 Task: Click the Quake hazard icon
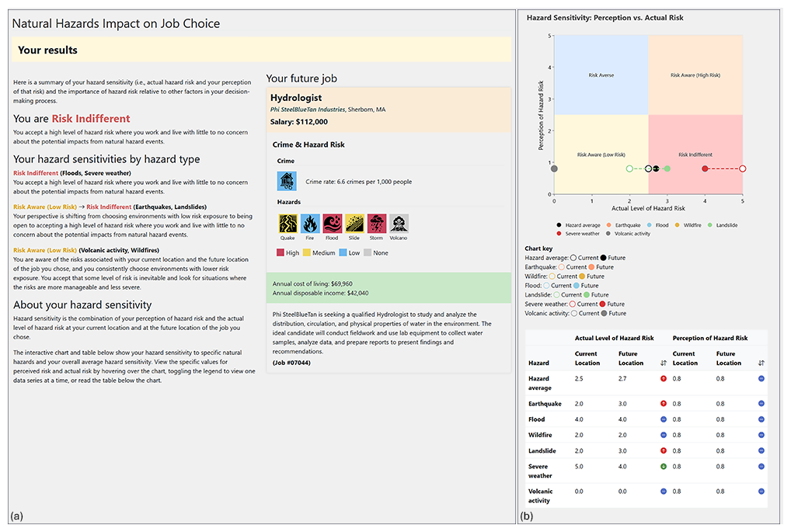click(287, 224)
